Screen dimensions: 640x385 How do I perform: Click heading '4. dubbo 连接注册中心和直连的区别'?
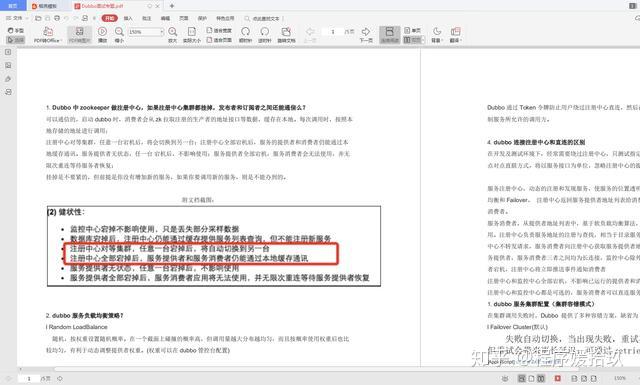tap(536, 142)
